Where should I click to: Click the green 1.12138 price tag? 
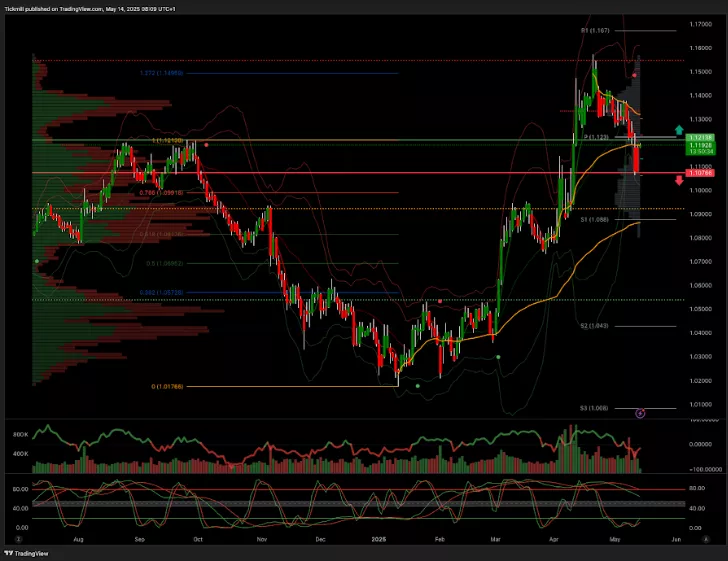(700, 137)
